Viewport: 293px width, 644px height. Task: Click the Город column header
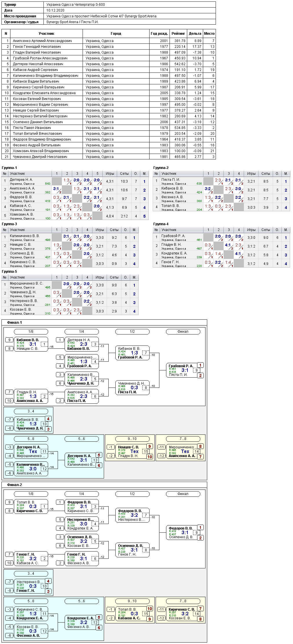[x=116, y=34]
